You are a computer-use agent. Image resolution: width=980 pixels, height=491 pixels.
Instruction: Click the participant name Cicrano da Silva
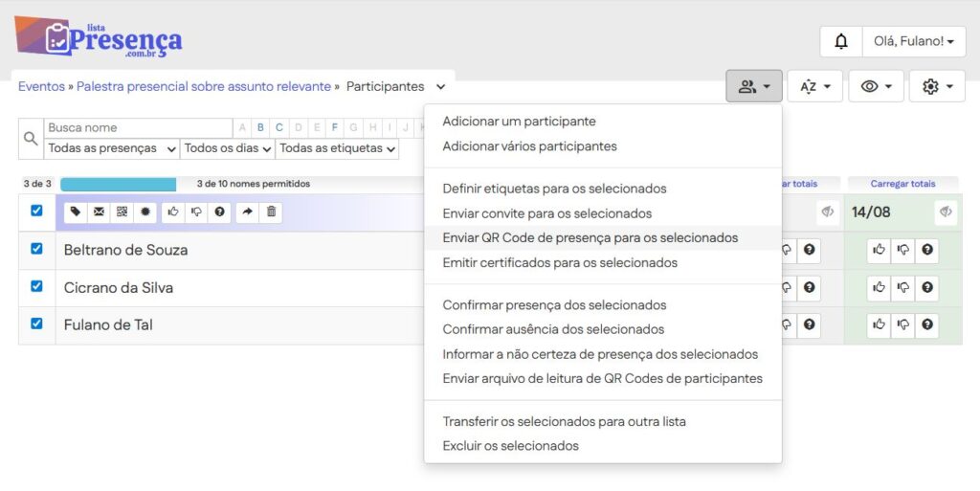click(118, 288)
